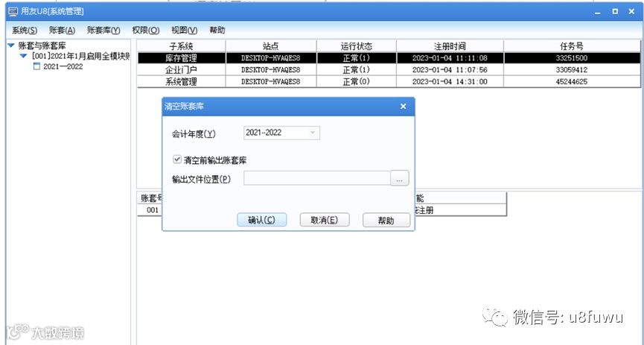This screenshot has width=644, height=345.
Task: Click 账套号 cell 001 in lower table
Action: 153,210
